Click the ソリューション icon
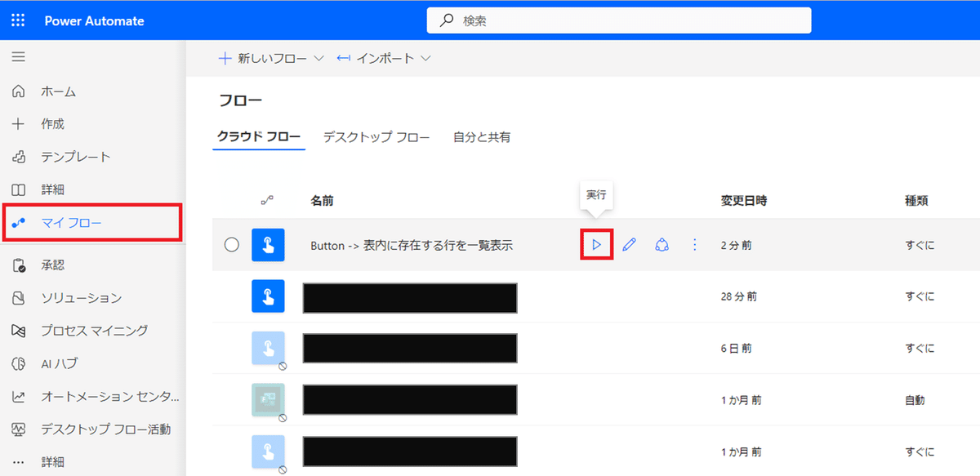980x476 pixels. [18, 298]
